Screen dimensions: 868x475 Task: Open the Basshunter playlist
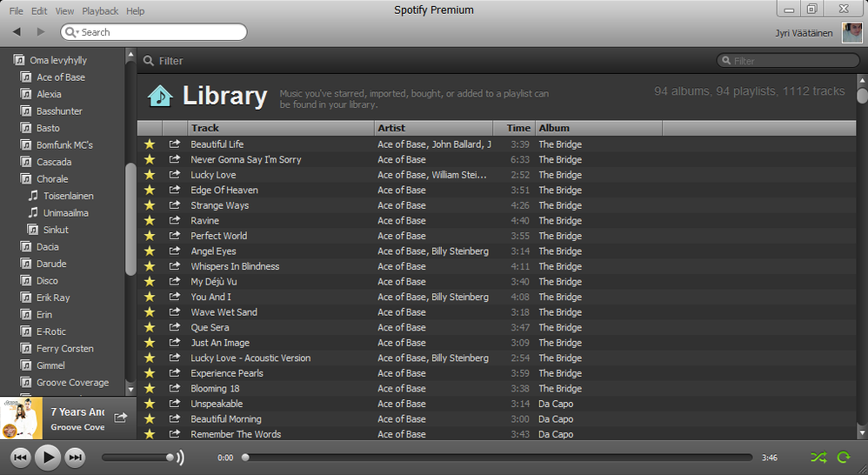[59, 110]
